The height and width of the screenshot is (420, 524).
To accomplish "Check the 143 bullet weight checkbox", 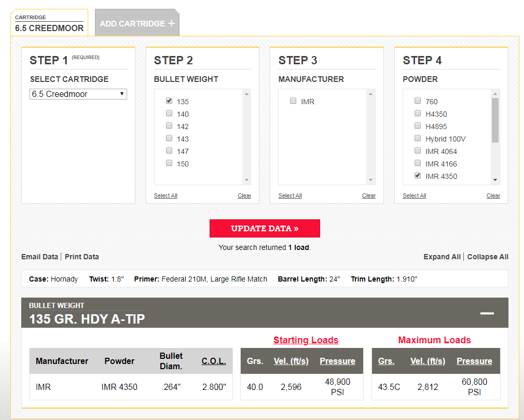I will pos(169,138).
